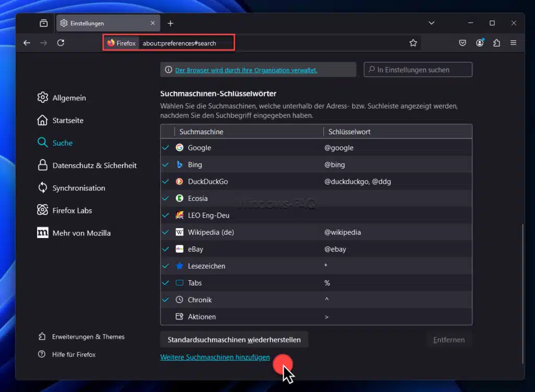Reload the current page
Image resolution: width=535 pixels, height=392 pixels.
pyautogui.click(x=61, y=43)
